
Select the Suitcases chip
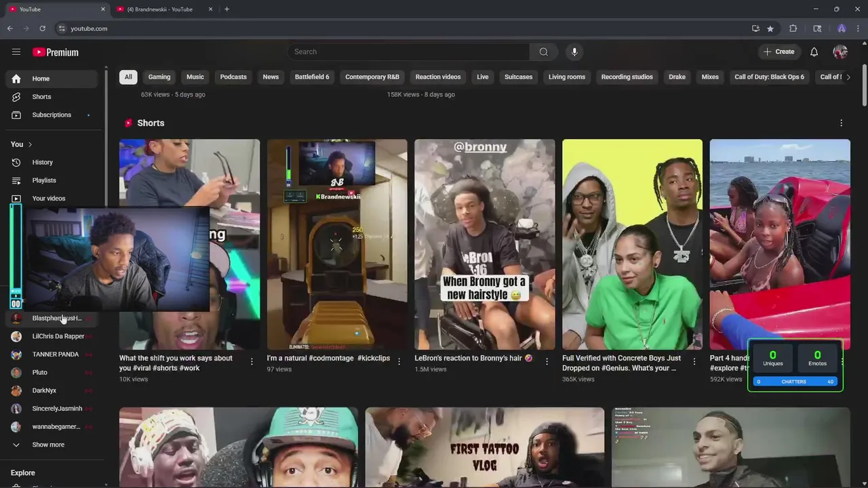coord(519,77)
